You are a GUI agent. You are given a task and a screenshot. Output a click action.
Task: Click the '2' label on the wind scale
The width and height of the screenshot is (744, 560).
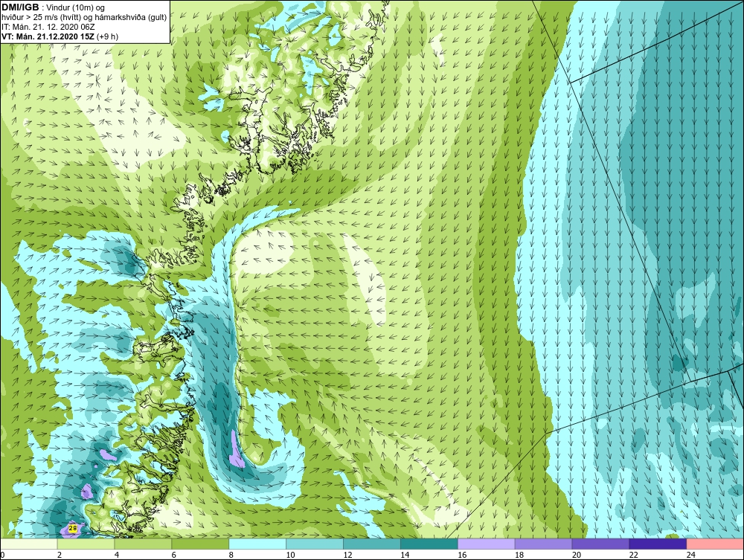click(x=60, y=555)
